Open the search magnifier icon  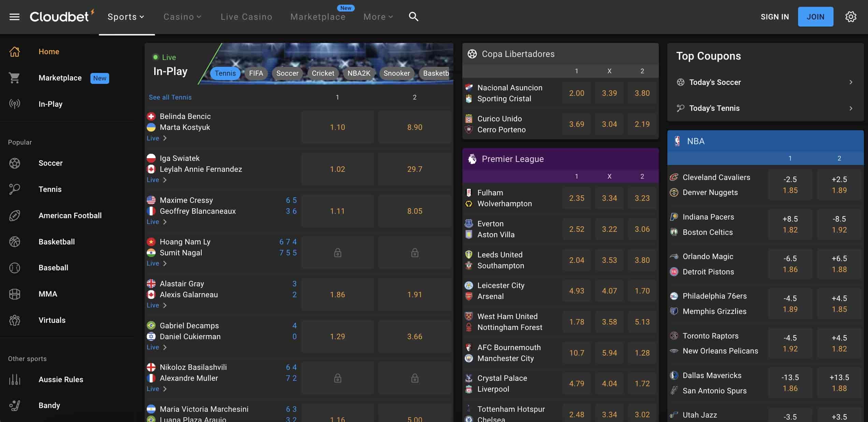point(413,16)
